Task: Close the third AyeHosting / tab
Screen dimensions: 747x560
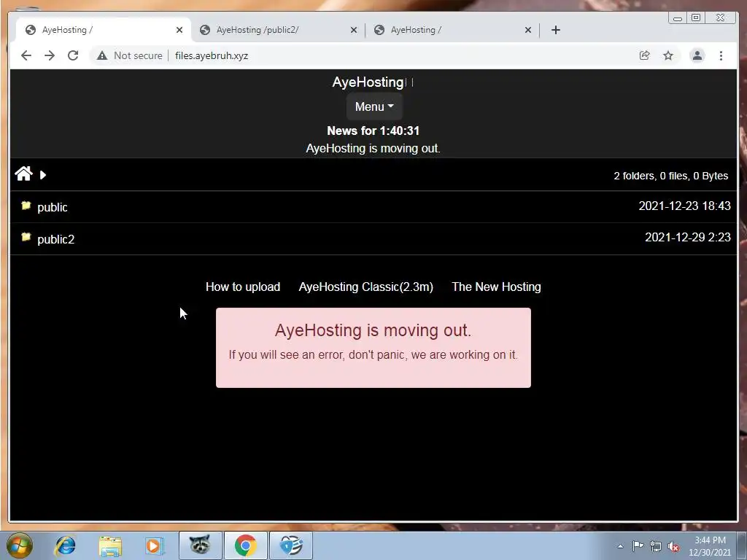Action: [x=528, y=30]
